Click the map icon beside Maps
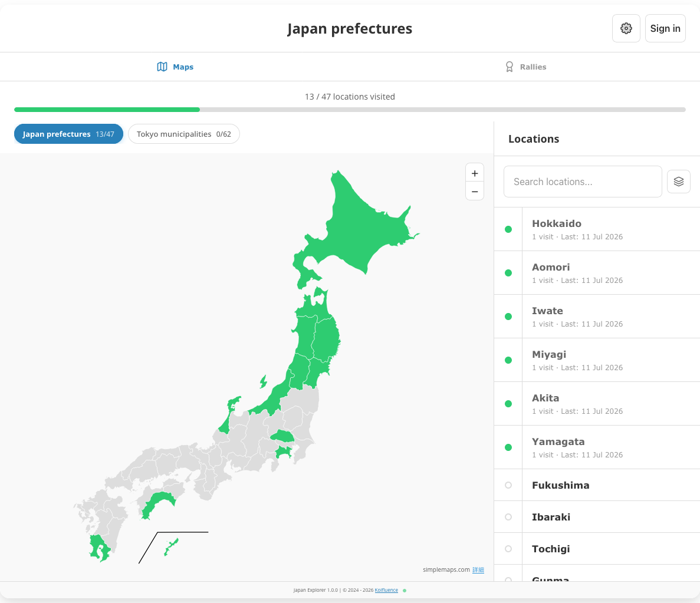 162,67
